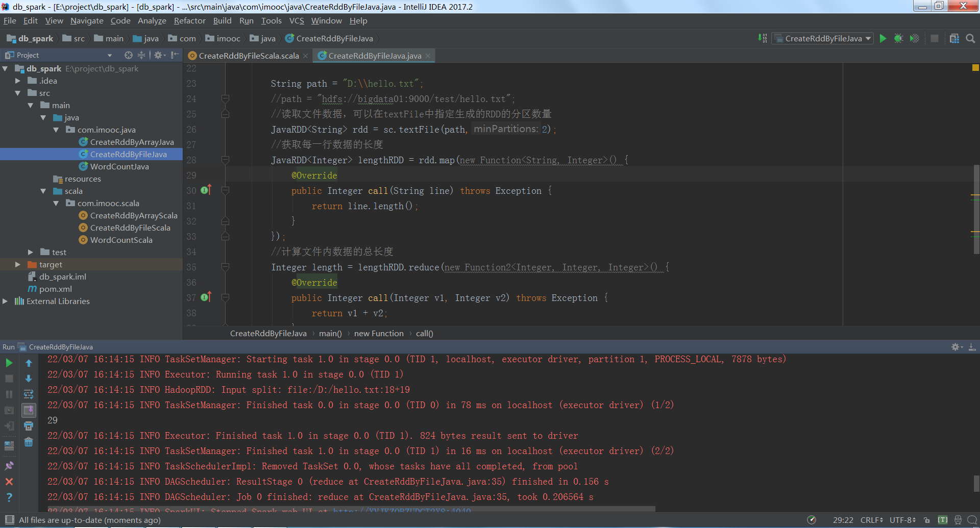Clear all console output trash icon
This screenshot has width=980, height=528.
[x=29, y=442]
